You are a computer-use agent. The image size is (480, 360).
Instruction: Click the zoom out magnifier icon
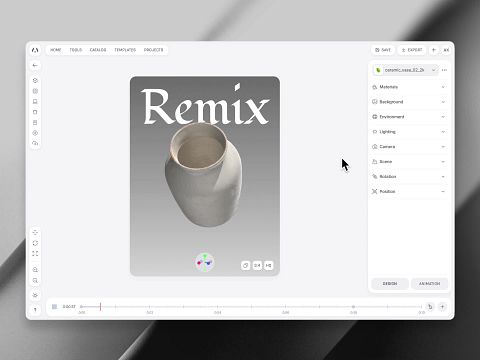pyautogui.click(x=35, y=281)
